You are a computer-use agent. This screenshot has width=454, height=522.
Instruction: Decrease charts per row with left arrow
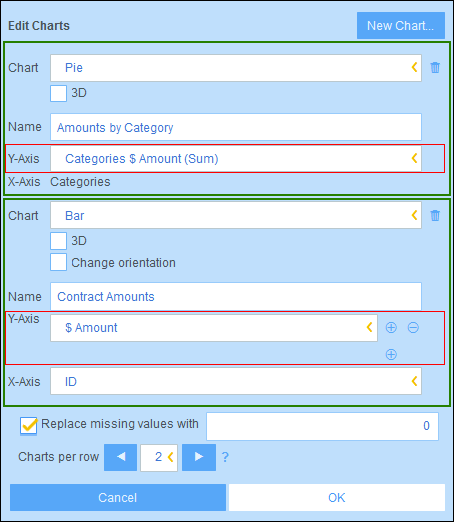click(x=120, y=457)
